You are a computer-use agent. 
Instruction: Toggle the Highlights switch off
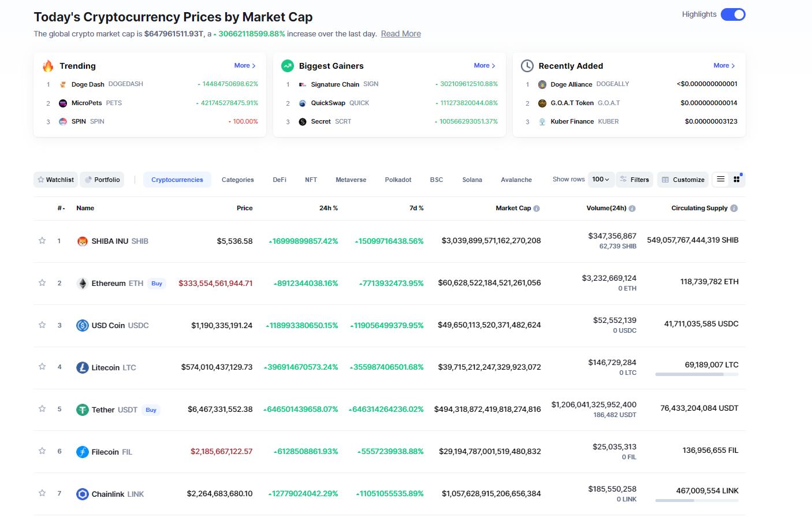click(x=733, y=14)
